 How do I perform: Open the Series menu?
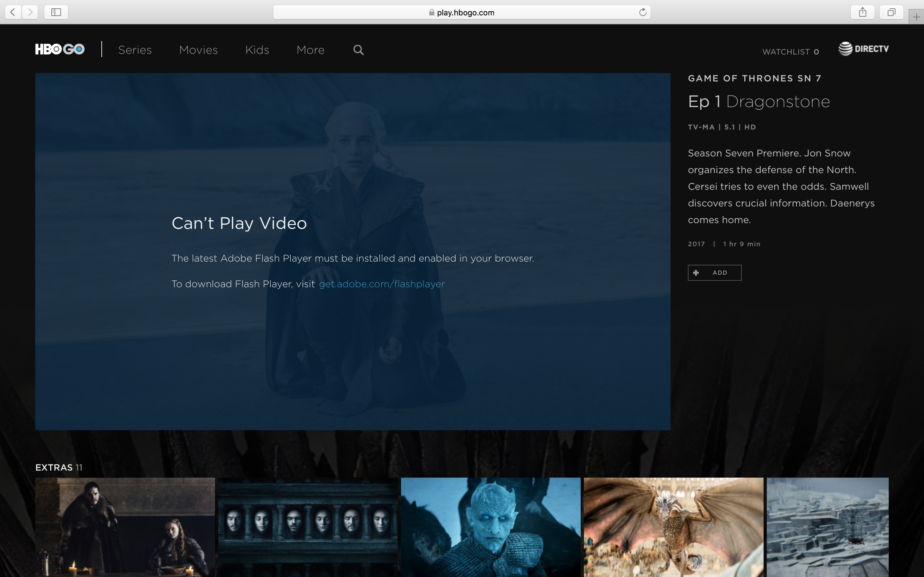135,50
